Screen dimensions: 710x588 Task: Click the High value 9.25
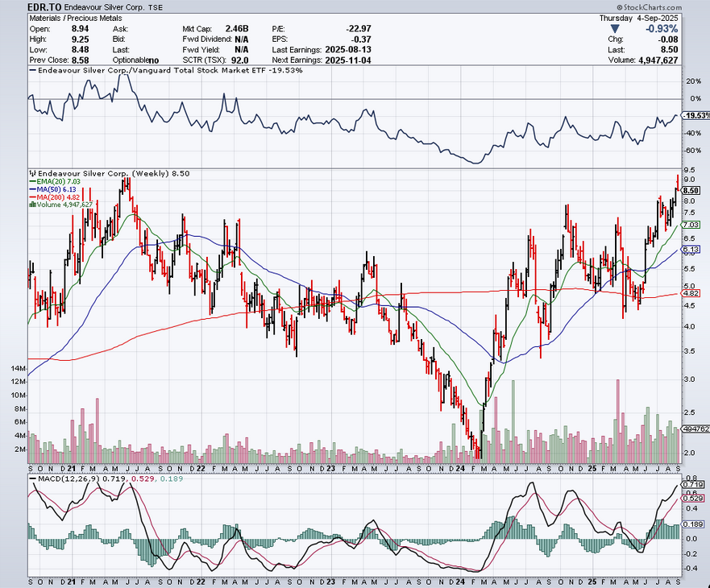click(80, 39)
